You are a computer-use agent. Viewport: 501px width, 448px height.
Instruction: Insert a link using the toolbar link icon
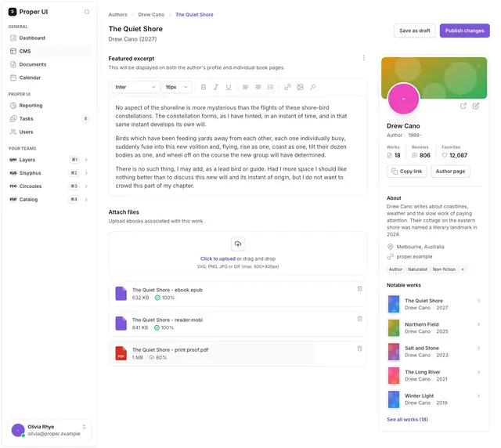(x=287, y=87)
